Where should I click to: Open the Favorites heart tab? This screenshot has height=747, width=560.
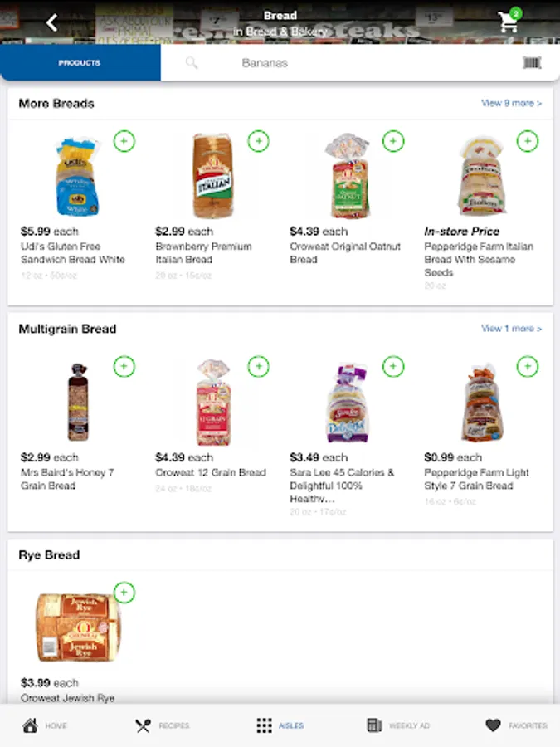point(515,725)
